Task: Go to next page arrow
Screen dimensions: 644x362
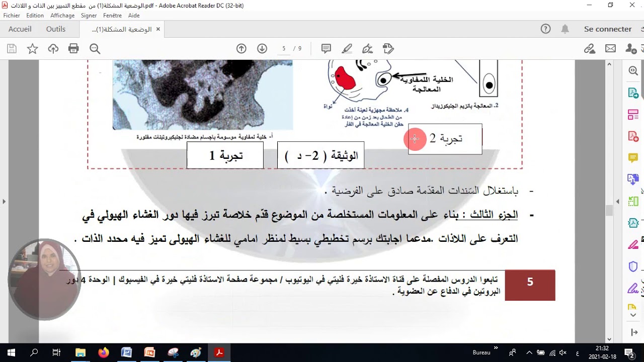Action: point(262,49)
